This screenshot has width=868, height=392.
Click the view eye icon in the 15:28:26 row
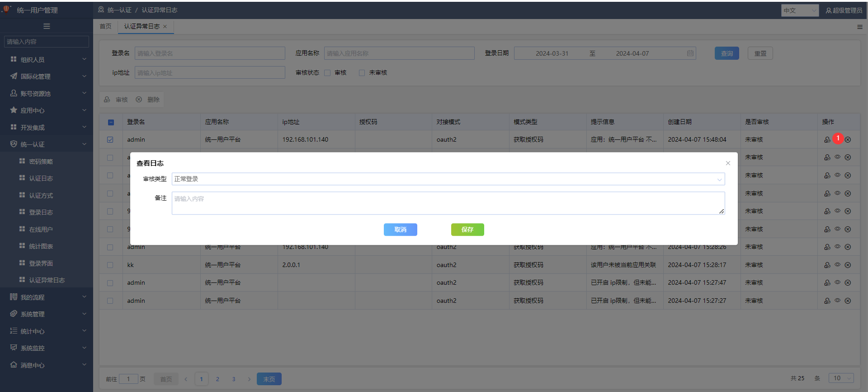coord(837,247)
